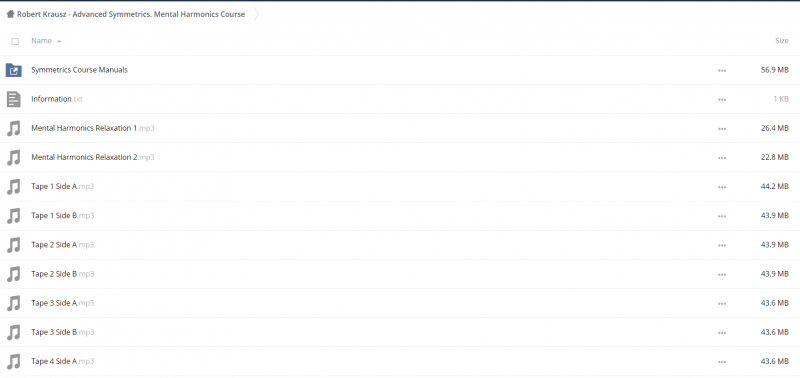Open the Robert Krausz course breadcrumb link
The height and width of the screenshot is (378, 800).
click(131, 14)
